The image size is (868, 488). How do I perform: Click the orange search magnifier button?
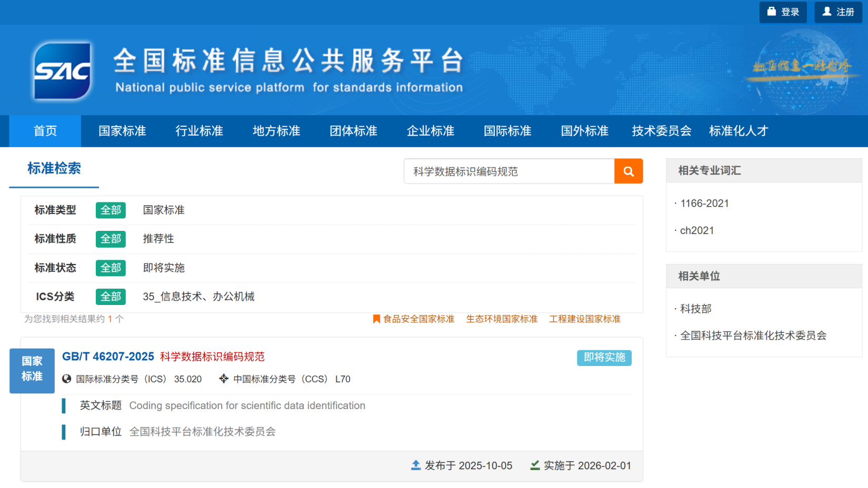click(628, 171)
